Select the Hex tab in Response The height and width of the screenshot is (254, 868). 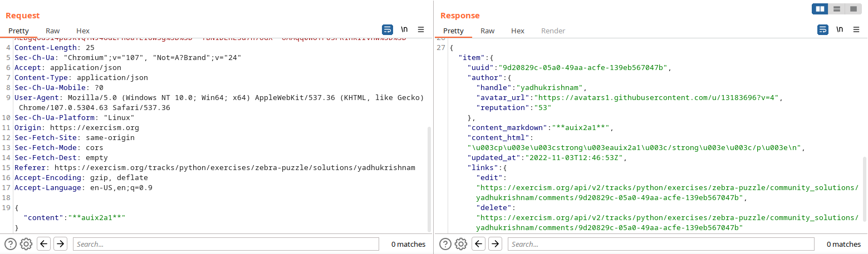[x=518, y=31]
